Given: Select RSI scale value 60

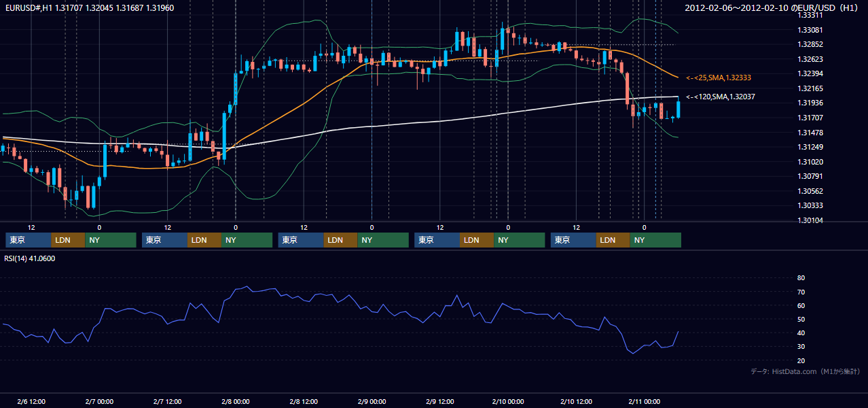Looking at the screenshot, I should [x=801, y=305].
